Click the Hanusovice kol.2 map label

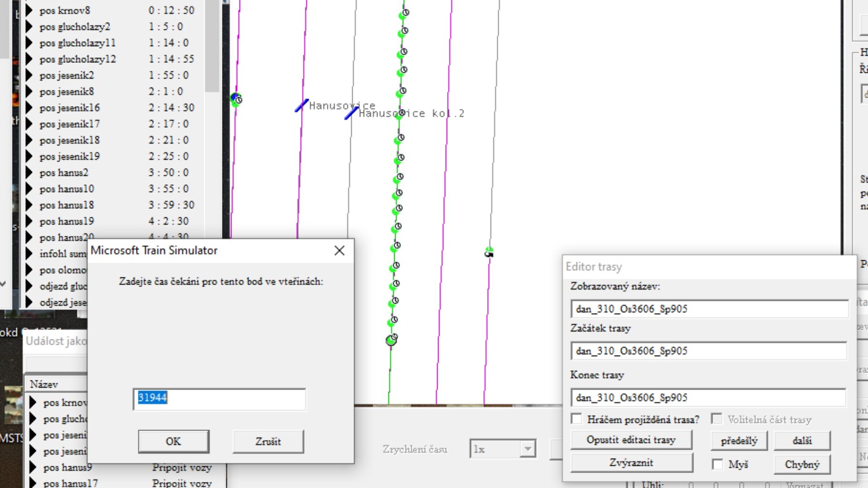(x=411, y=113)
